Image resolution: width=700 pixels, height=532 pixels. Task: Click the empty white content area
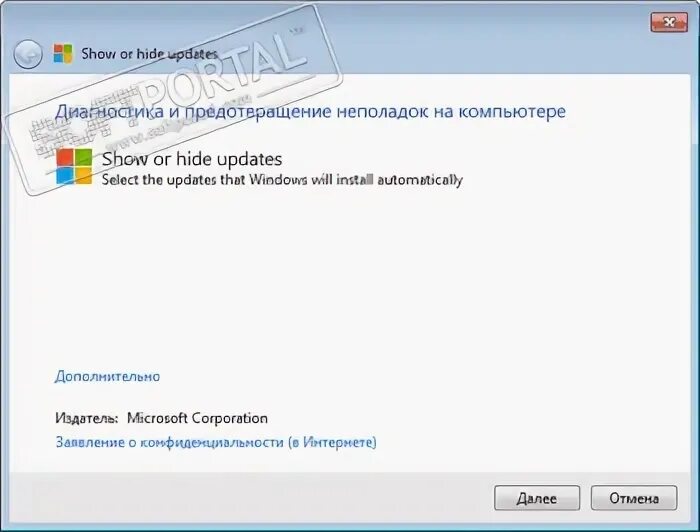(350, 277)
